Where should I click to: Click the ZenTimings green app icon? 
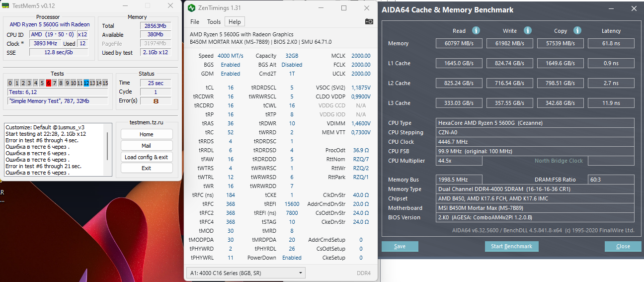192,8
